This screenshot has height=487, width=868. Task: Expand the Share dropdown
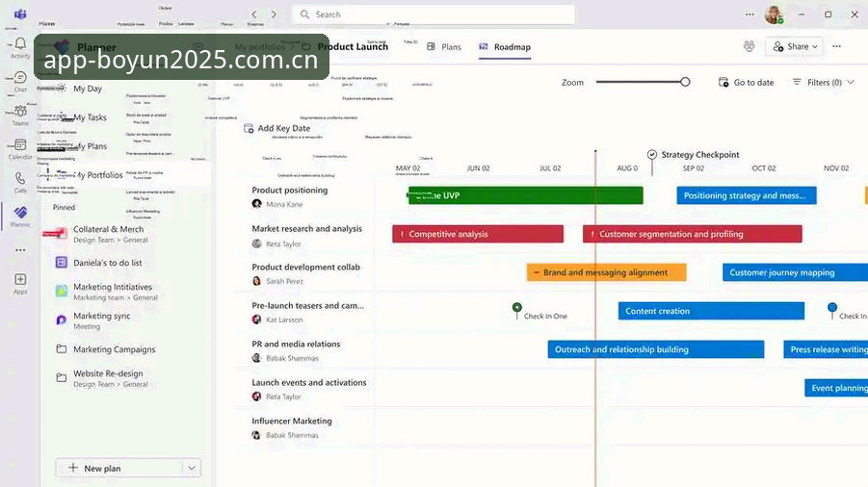815,47
